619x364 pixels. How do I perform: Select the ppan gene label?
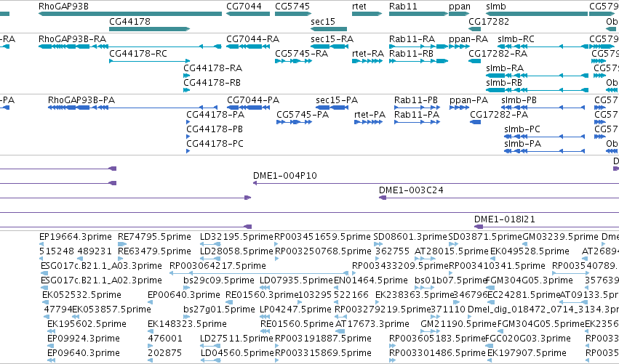click(460, 7)
